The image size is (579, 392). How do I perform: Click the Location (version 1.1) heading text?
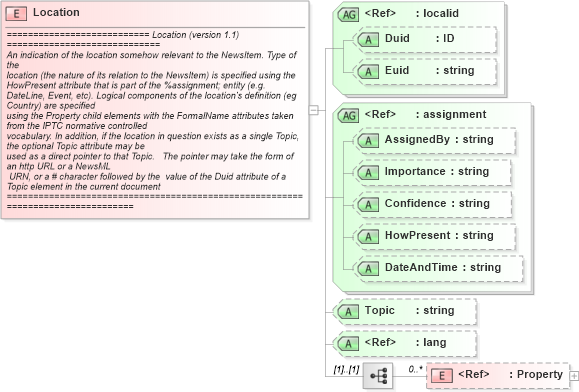point(196,35)
